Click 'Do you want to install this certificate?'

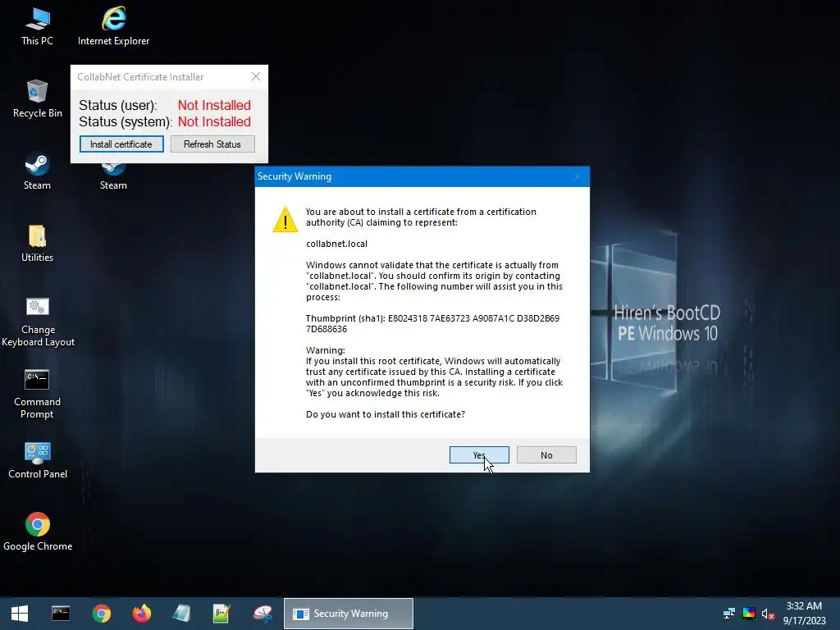pos(386,414)
